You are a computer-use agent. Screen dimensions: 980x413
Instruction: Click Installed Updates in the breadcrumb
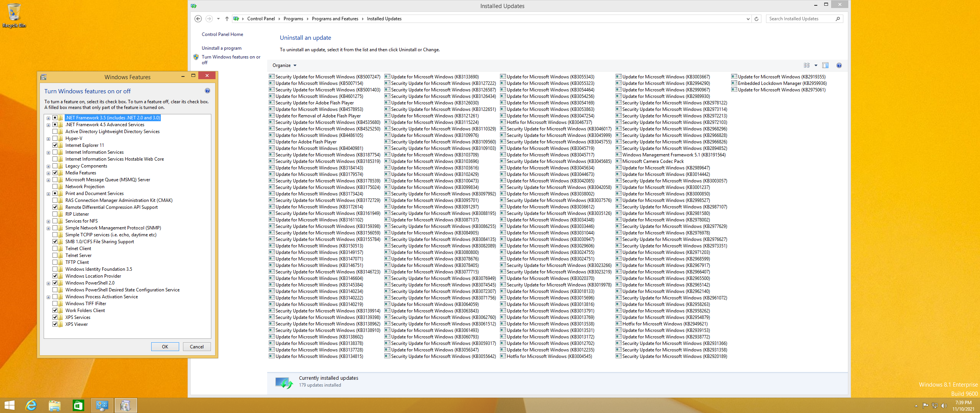point(384,19)
